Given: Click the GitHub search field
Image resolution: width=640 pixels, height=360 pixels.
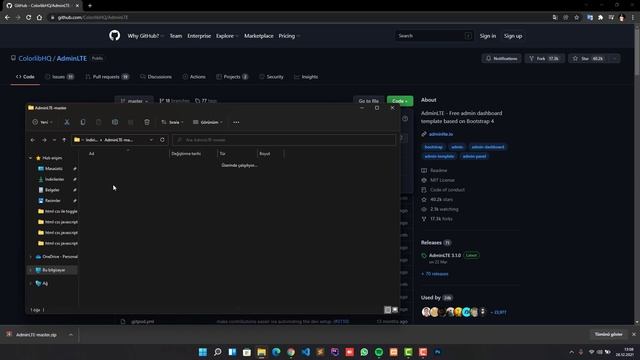Looking at the screenshot, I should click(434, 36).
